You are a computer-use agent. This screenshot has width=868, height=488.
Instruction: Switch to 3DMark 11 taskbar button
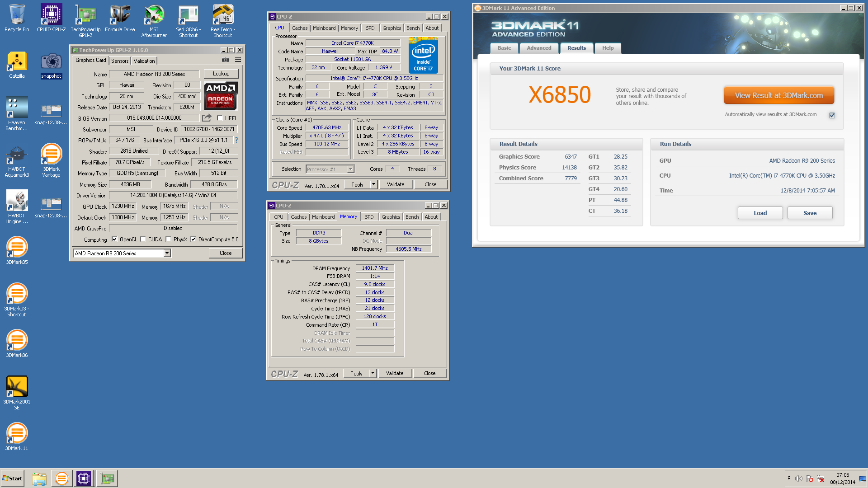point(61,479)
